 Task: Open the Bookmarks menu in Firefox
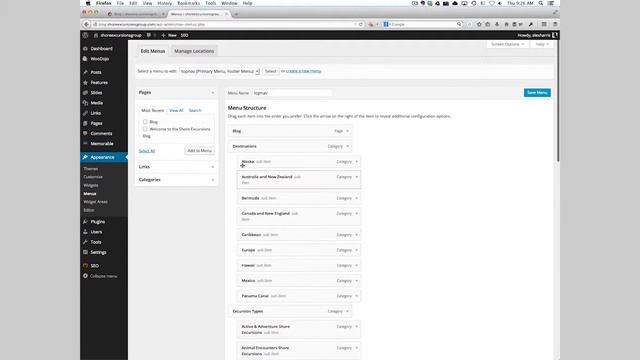point(189,3)
